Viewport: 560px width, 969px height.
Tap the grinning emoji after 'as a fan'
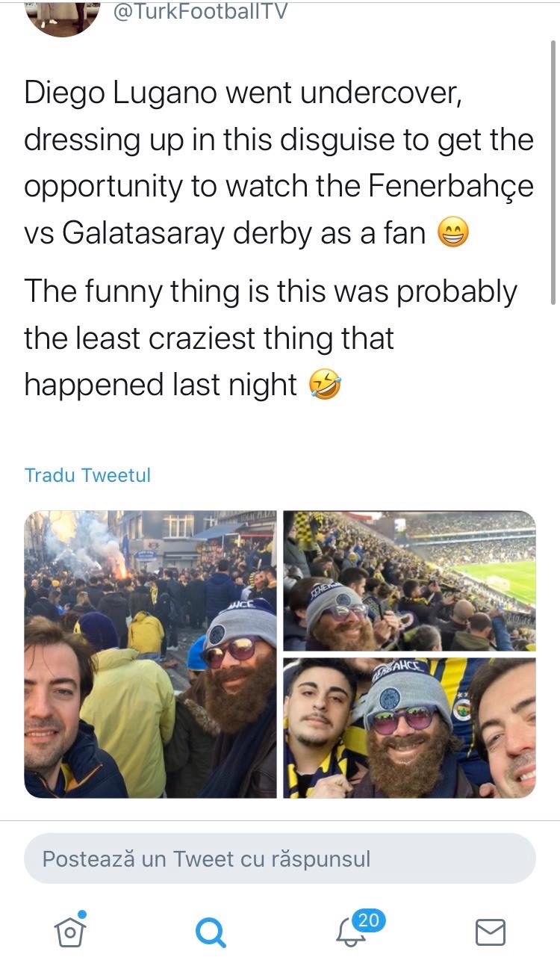pyautogui.click(x=452, y=233)
